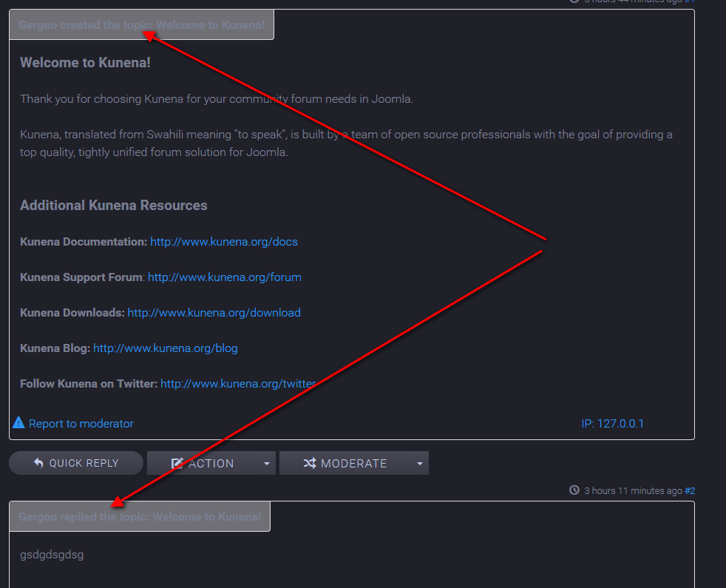
Task: Click the IP: 127.0.0.1 link
Action: coord(613,424)
